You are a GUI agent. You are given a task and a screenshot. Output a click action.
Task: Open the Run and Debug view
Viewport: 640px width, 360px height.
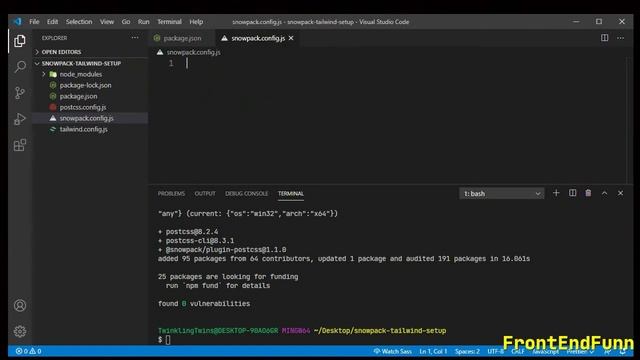(x=20, y=119)
